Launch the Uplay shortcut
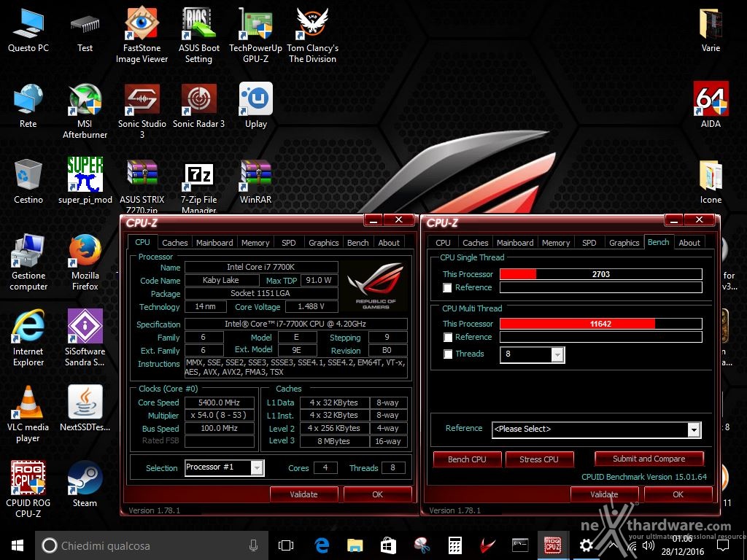This screenshot has width=747, height=560. coord(256,106)
